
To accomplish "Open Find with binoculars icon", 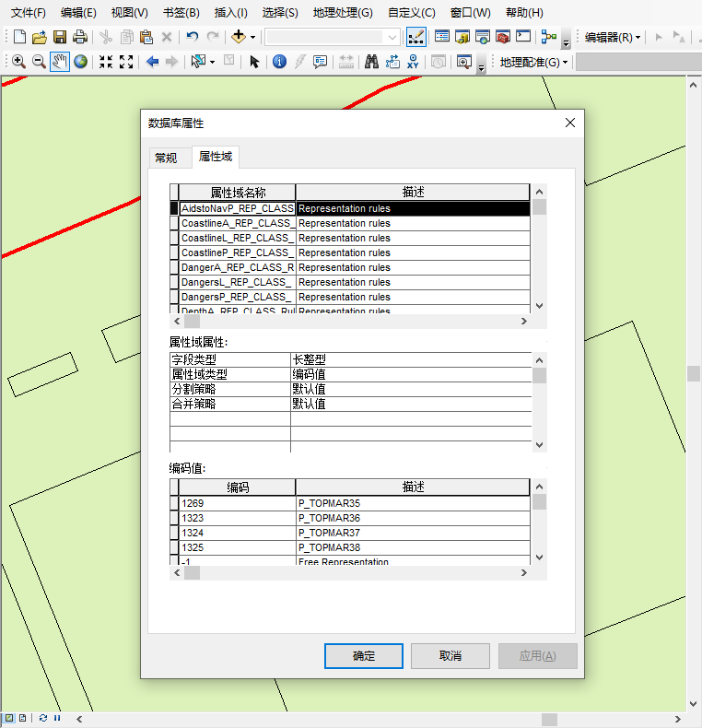I will (x=371, y=62).
